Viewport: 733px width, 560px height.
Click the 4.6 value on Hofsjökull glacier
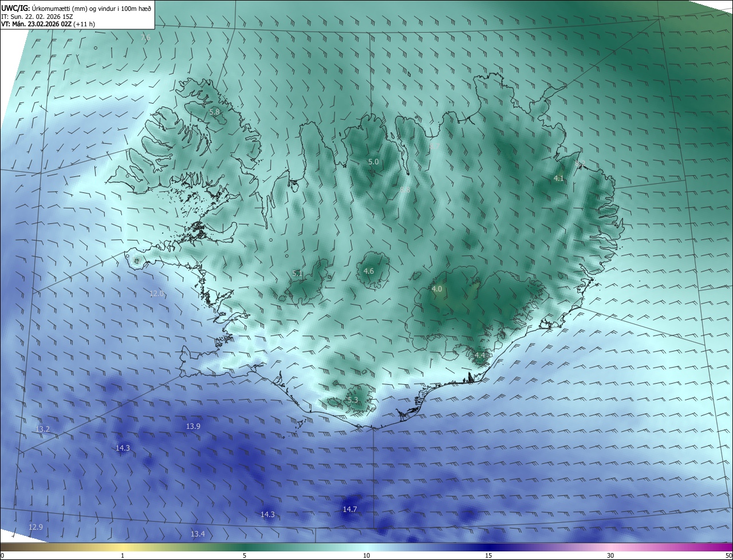click(369, 271)
